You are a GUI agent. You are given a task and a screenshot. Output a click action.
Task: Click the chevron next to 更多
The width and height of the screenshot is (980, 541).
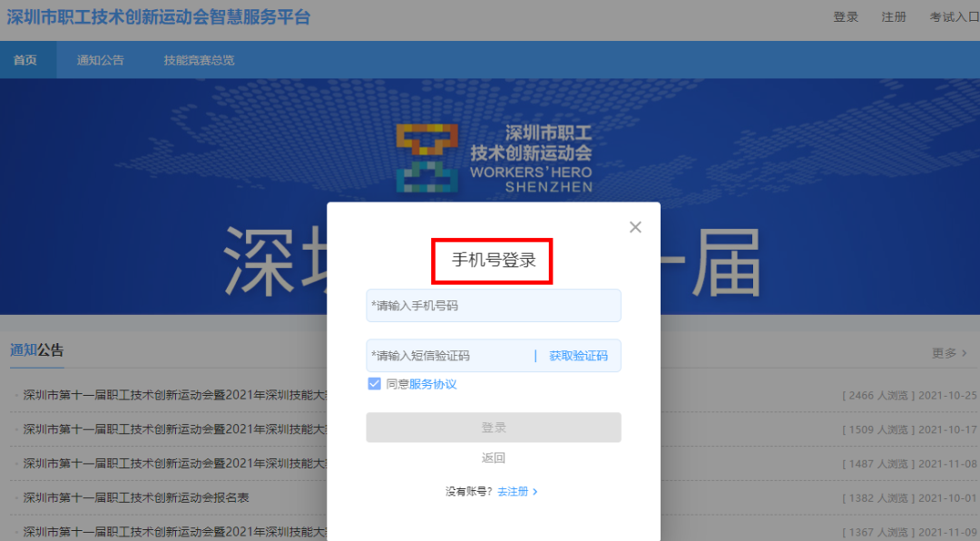click(965, 353)
